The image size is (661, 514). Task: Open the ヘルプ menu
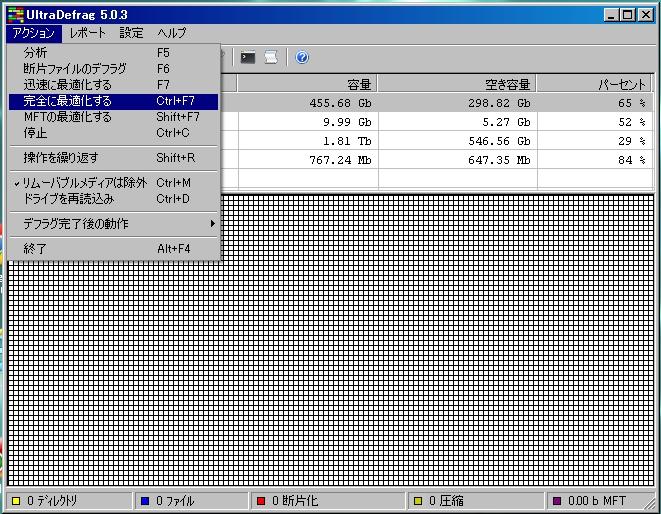172,33
